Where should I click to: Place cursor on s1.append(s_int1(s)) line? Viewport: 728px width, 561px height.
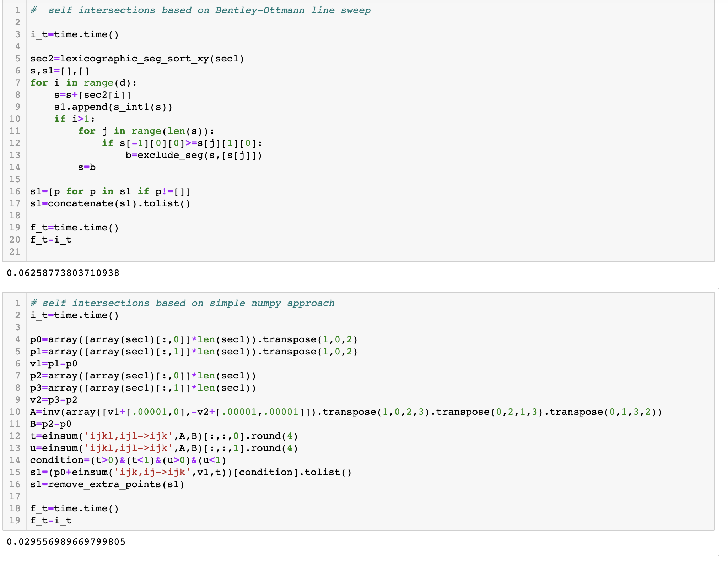tap(113, 107)
